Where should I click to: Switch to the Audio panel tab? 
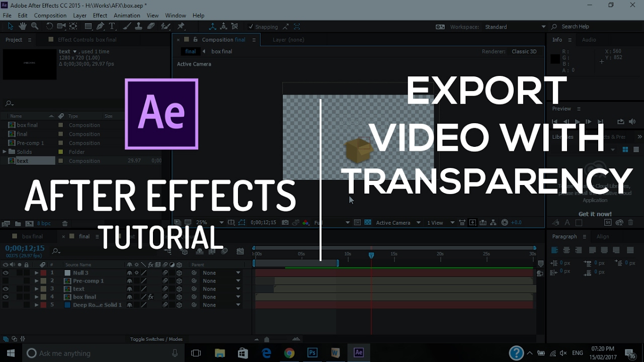[x=589, y=40]
